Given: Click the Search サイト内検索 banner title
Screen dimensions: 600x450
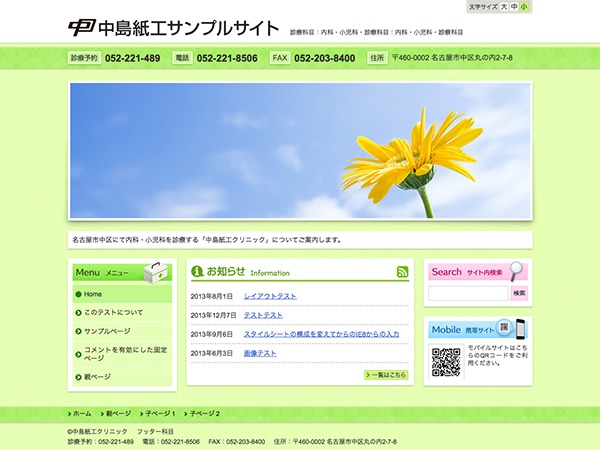Looking at the screenshot, I should tap(467, 272).
